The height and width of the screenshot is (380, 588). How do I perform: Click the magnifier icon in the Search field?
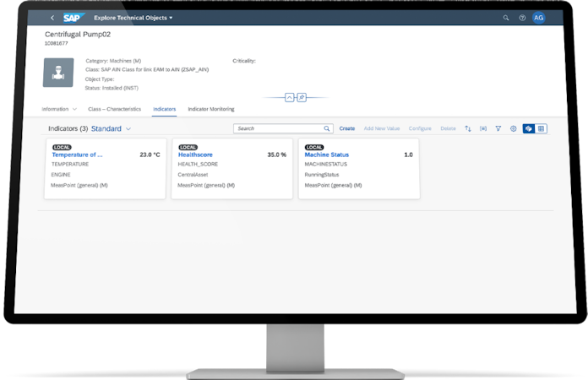(x=327, y=128)
